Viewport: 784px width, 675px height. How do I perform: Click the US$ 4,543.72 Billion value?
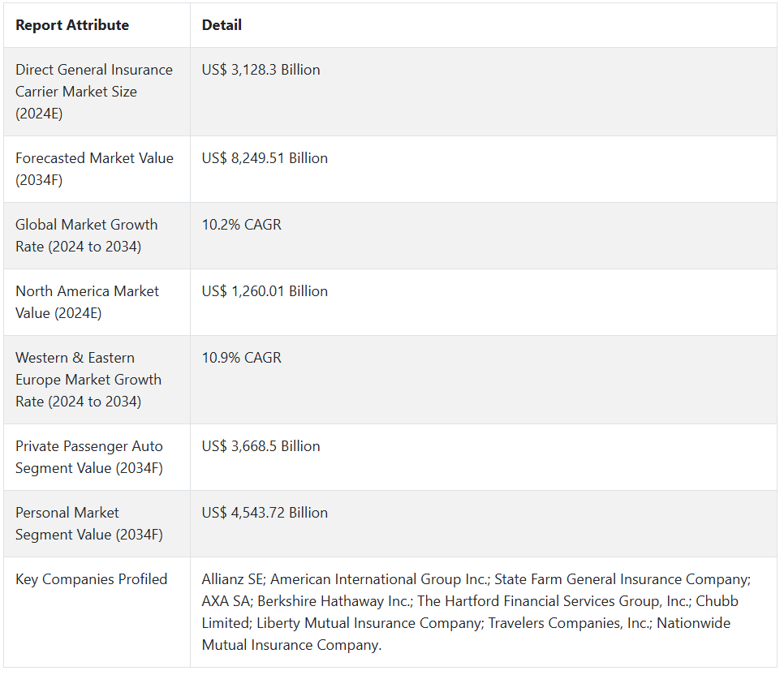265,513
